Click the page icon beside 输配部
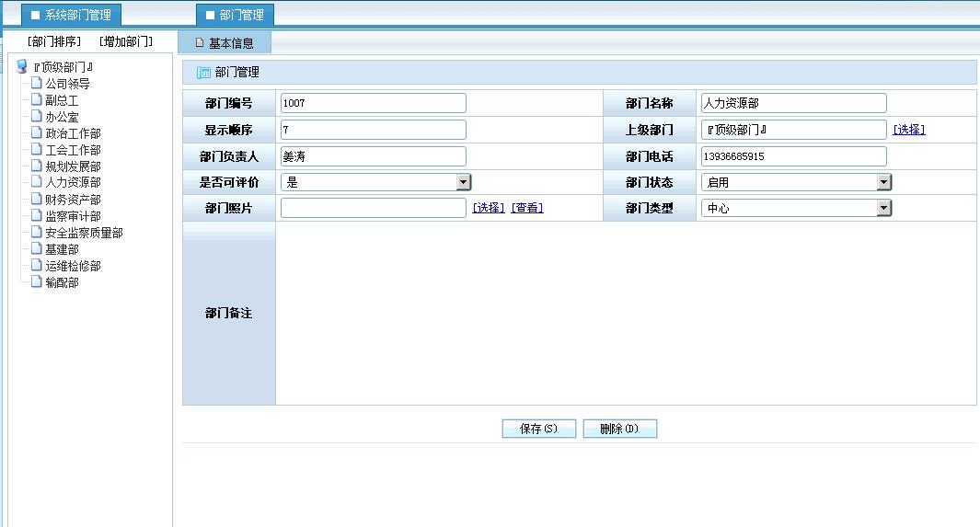Image resolution: width=980 pixels, height=527 pixels. [36, 281]
